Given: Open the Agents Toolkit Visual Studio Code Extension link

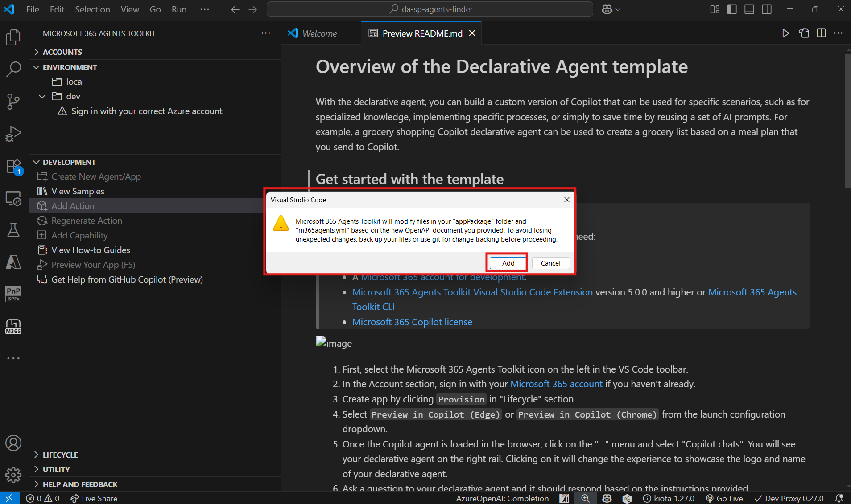Looking at the screenshot, I should click(x=472, y=292).
